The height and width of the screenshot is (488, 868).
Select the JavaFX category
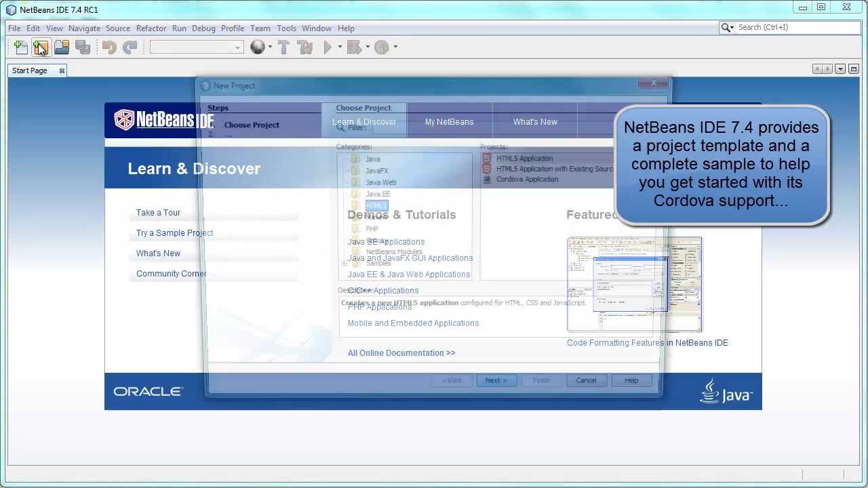click(377, 171)
